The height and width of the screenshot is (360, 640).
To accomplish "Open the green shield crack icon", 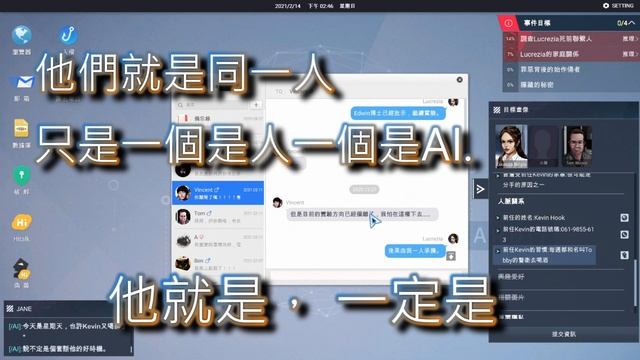I will click(21, 176).
